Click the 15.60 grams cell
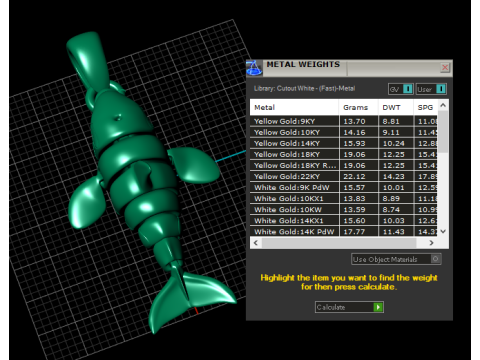Image resolution: width=480 pixels, height=360 pixels. 359,220
